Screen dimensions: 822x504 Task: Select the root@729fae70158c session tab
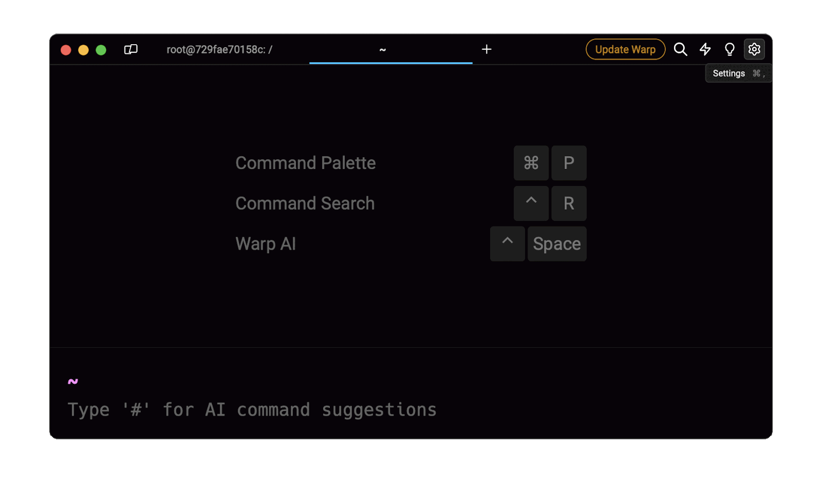pos(219,49)
